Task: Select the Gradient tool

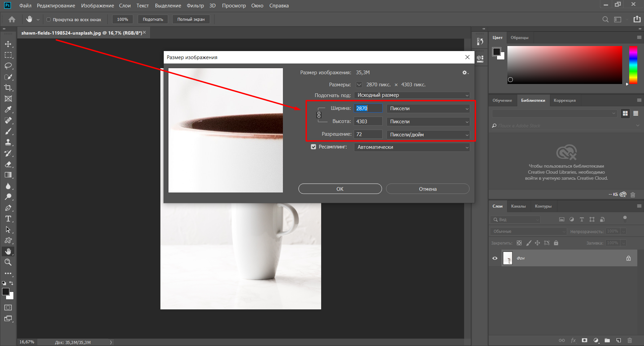Action: [8, 175]
